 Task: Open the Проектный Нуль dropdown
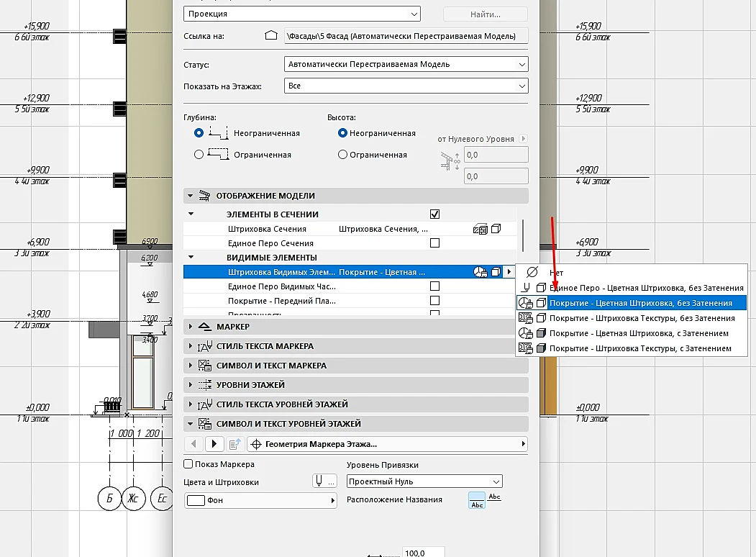pos(424,481)
